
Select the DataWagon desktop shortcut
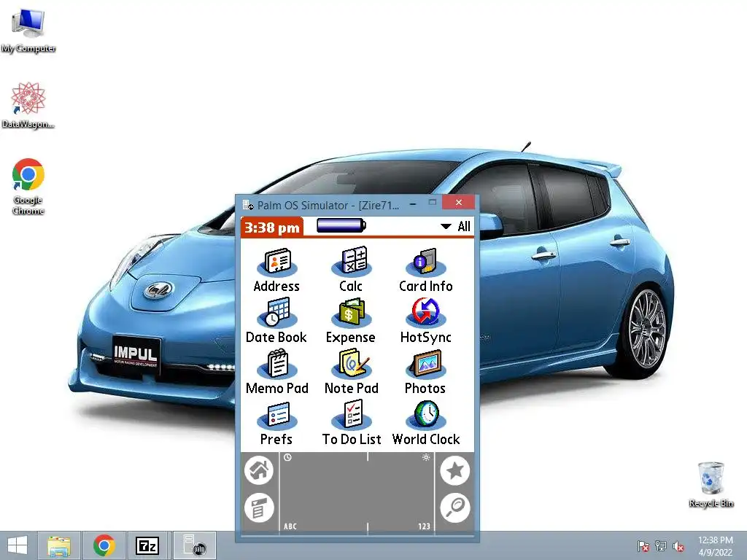click(28, 105)
